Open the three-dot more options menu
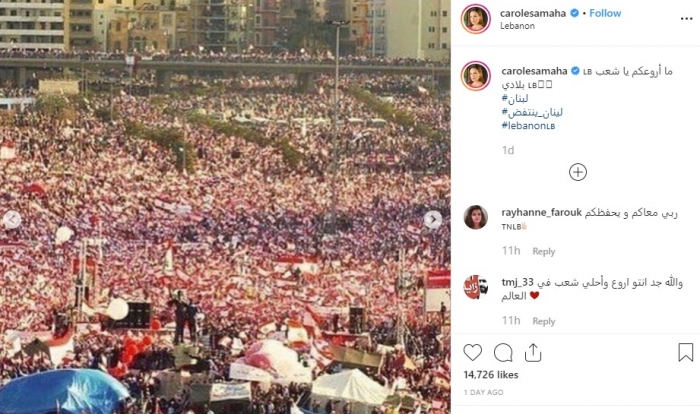 686,19
